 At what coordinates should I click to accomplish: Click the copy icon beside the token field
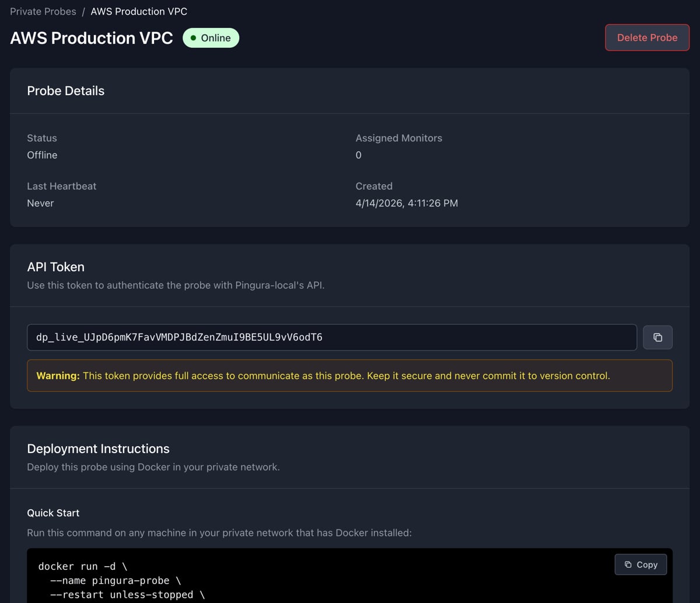(x=657, y=337)
